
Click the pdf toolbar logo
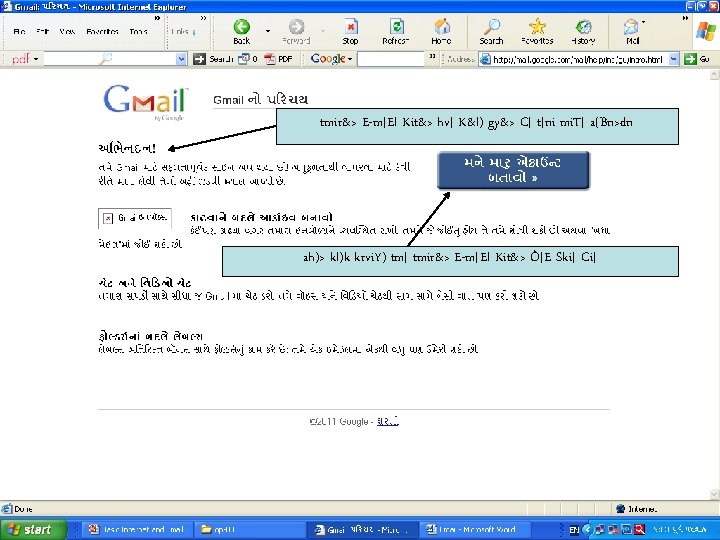pyautogui.click(x=20, y=59)
